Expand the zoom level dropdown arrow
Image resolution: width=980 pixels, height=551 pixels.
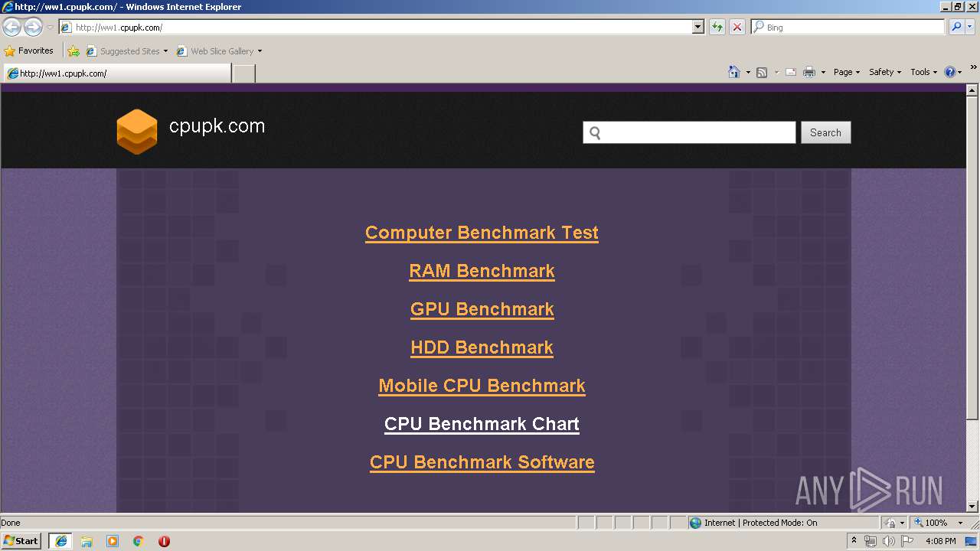click(960, 523)
